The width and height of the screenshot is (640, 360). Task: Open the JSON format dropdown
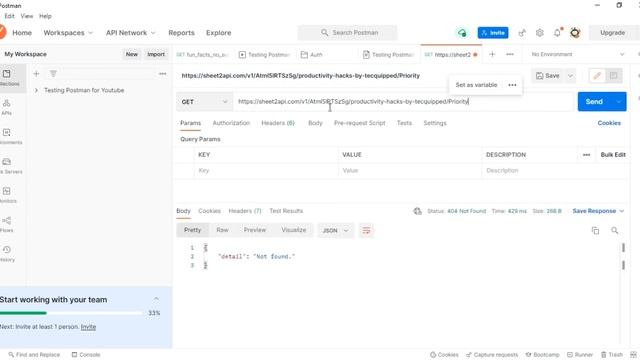coord(336,231)
